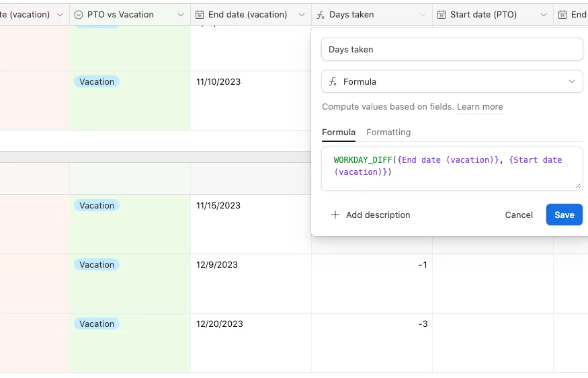Click the Days taken field name input
Image resolution: width=588 pixels, height=378 pixels.
point(452,49)
